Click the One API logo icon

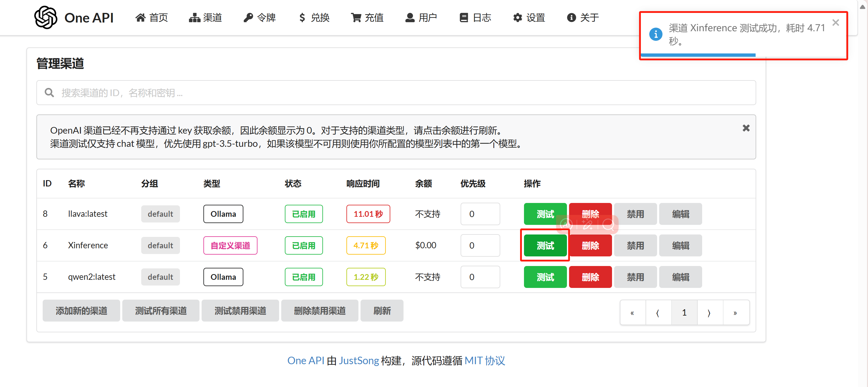tap(45, 17)
